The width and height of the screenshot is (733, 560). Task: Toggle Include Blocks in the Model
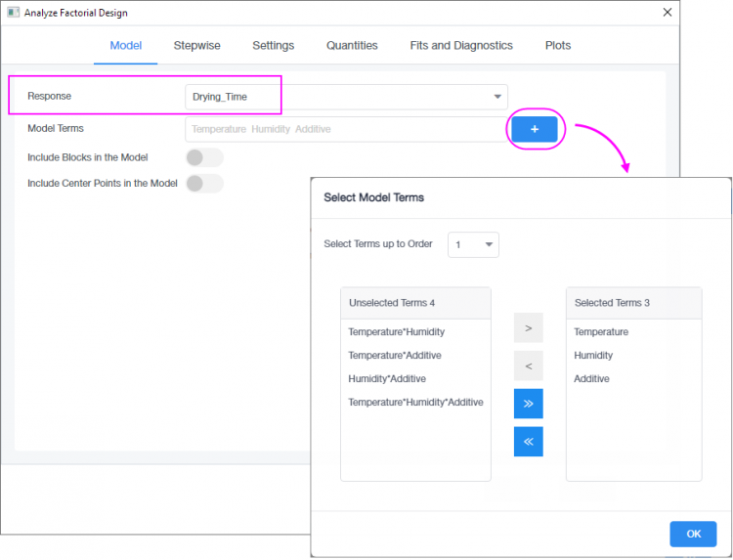click(x=203, y=157)
